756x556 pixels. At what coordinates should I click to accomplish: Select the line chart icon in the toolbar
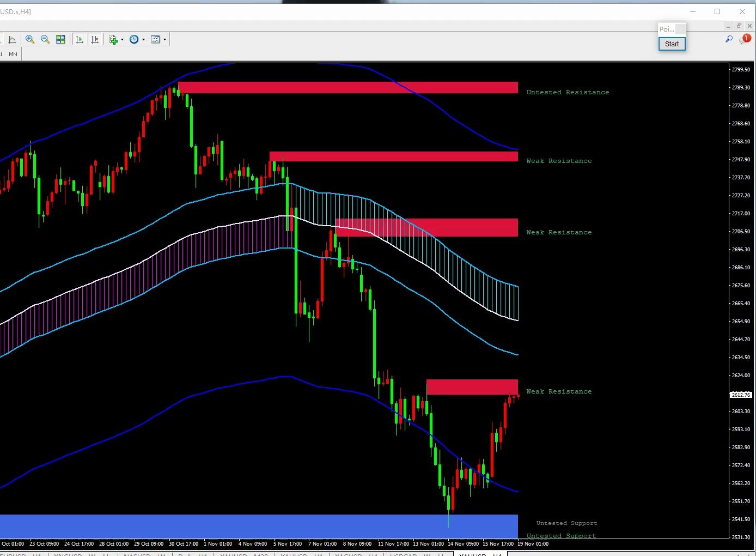12,39
